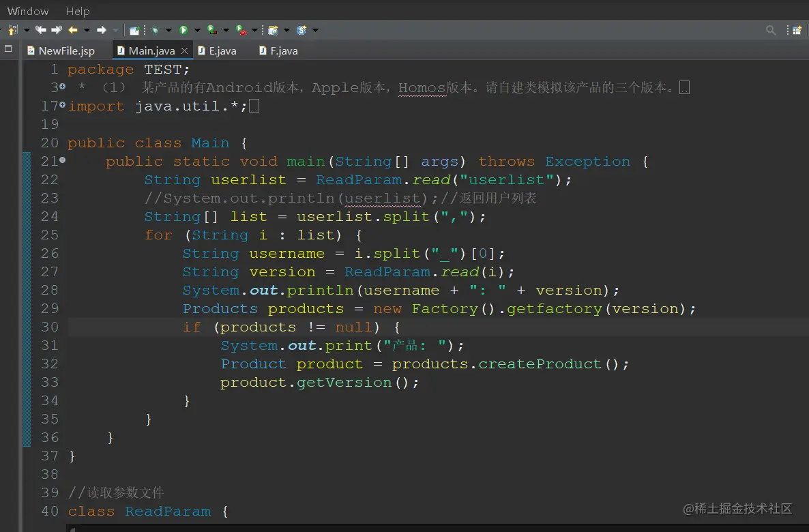Viewport: 809px width, 532px height.
Task: Click the blue S-plus new icon
Action: point(301,30)
